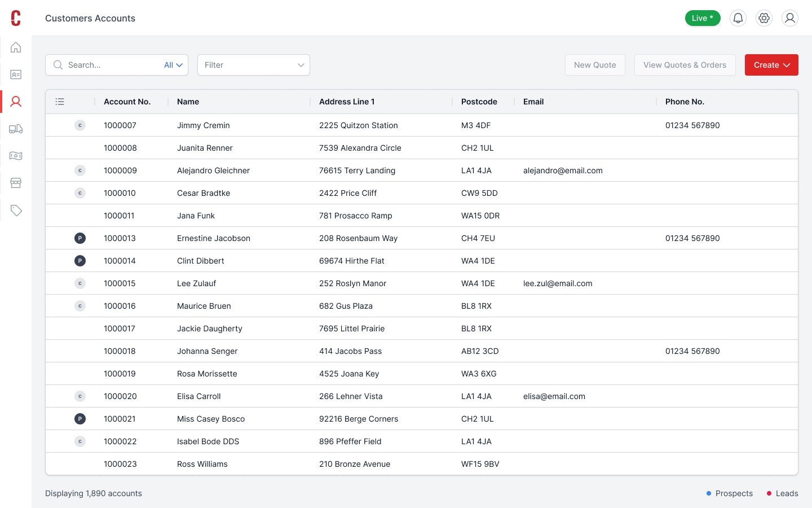Click the C badge for Elisa Carroll

[80, 396]
